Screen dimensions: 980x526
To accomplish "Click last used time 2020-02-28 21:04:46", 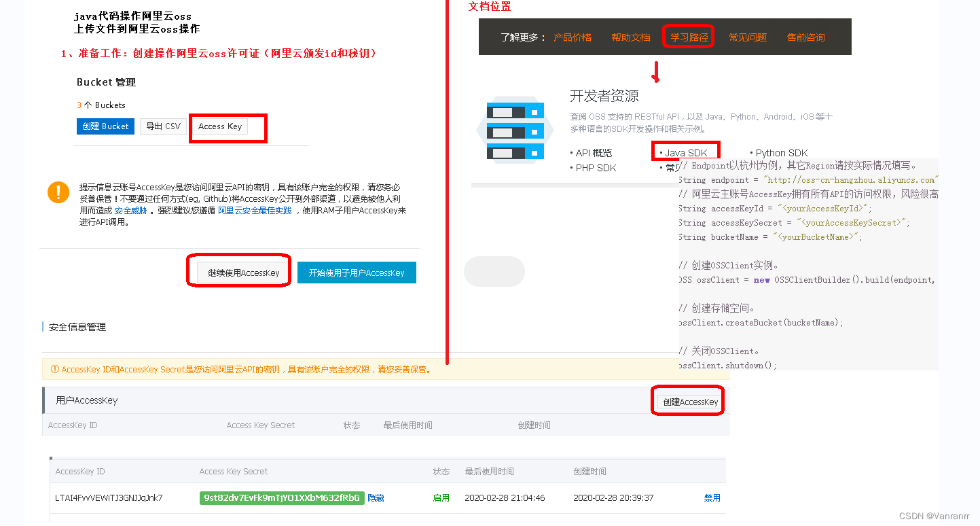I will (x=505, y=498).
